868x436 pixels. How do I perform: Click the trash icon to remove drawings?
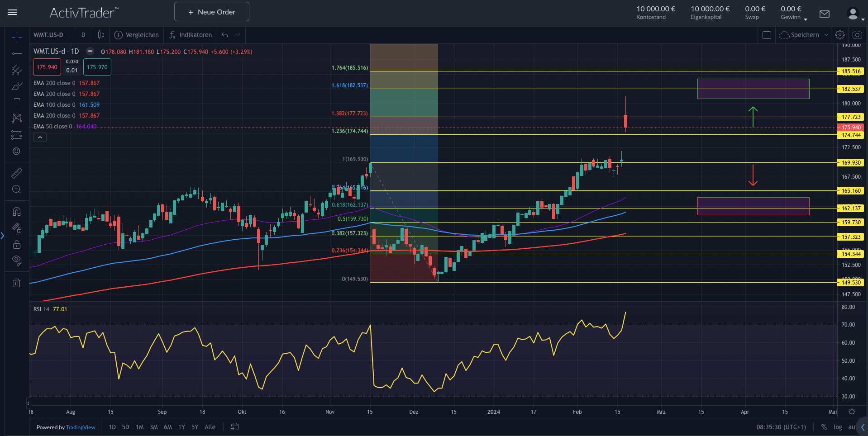(17, 283)
